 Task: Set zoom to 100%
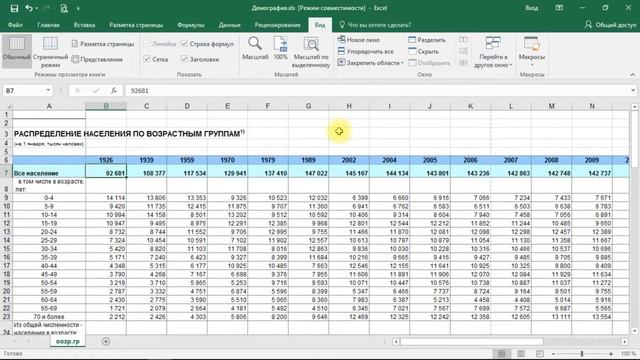click(x=280, y=49)
